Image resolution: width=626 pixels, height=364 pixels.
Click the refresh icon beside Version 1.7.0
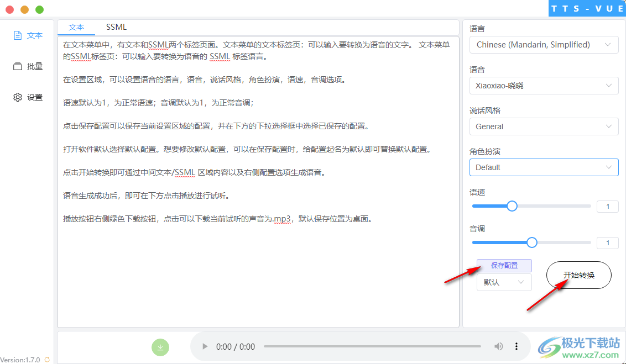[46, 359]
